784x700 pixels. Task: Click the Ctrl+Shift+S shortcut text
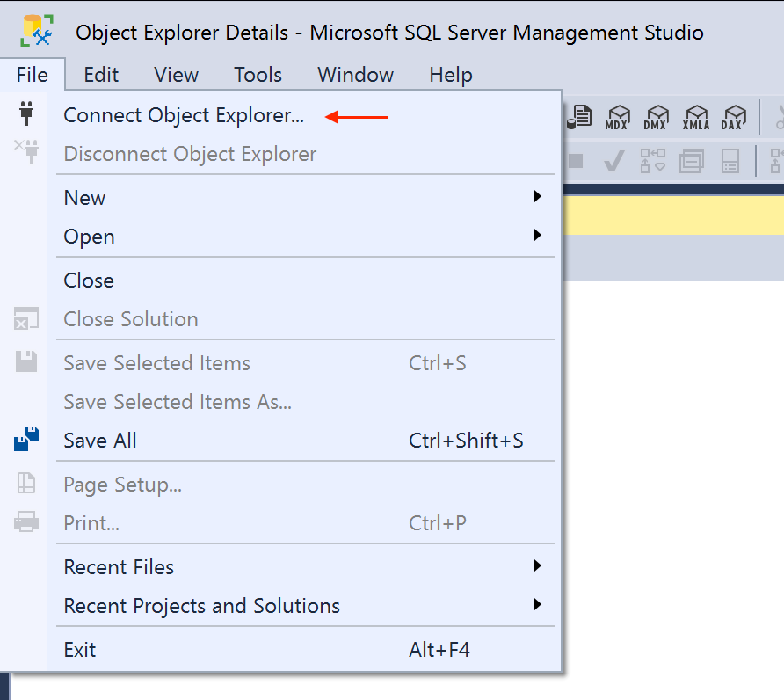point(466,441)
